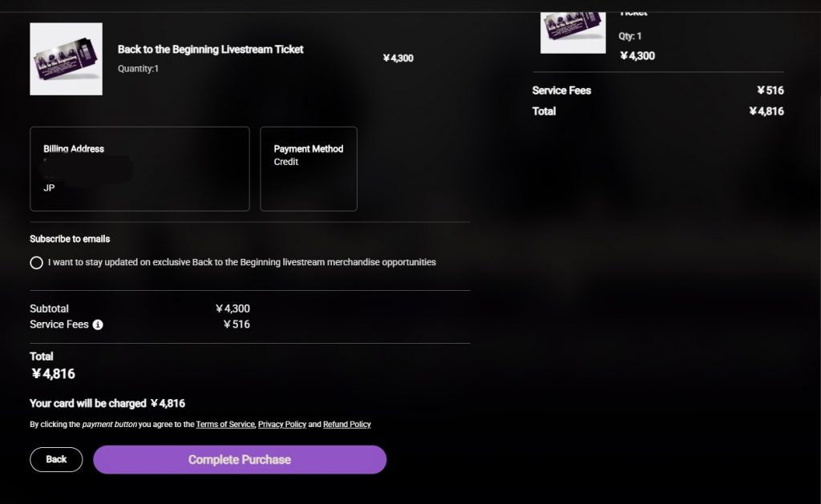821x504 pixels.
Task: Click the Subscribe to emails heading
Action: (70, 239)
